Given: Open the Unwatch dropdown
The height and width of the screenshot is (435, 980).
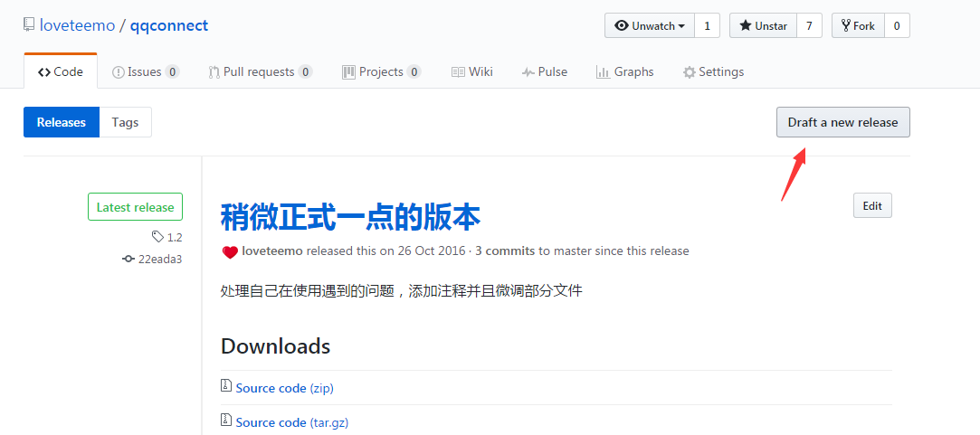Looking at the screenshot, I should [x=650, y=25].
